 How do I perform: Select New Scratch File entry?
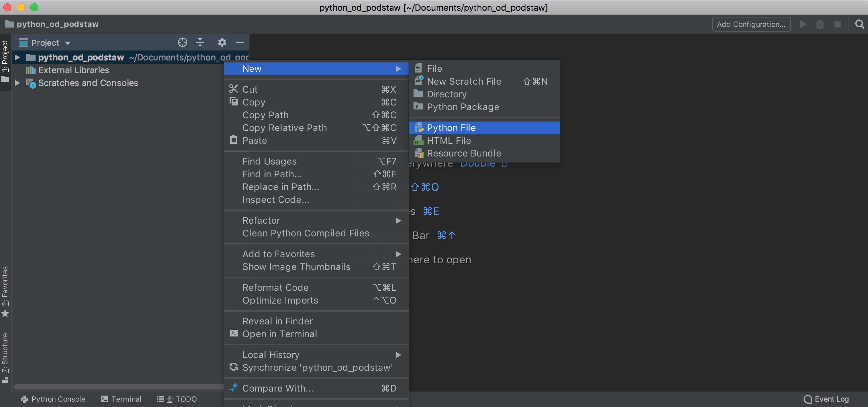pos(484,81)
